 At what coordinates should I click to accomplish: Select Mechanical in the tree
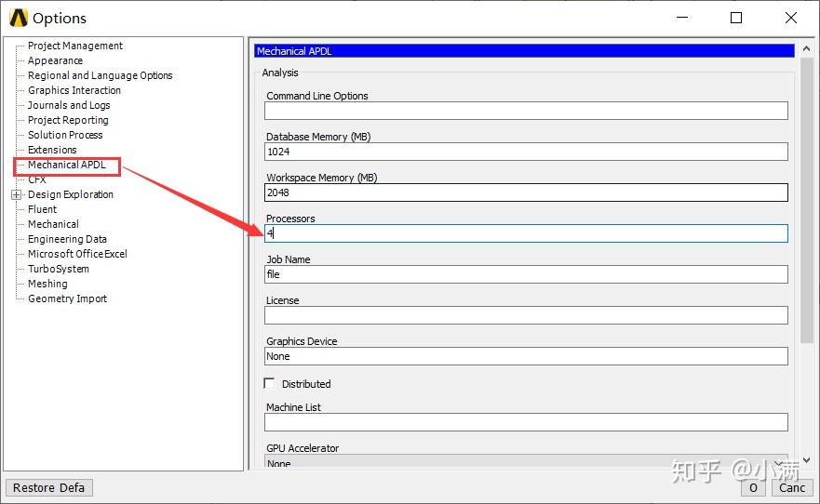[x=53, y=225]
